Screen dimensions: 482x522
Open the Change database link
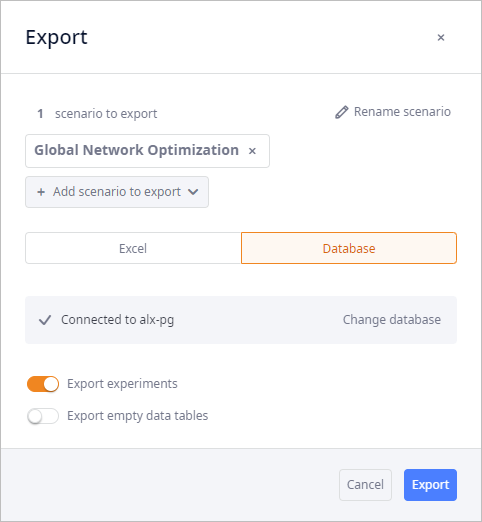pyautogui.click(x=392, y=320)
